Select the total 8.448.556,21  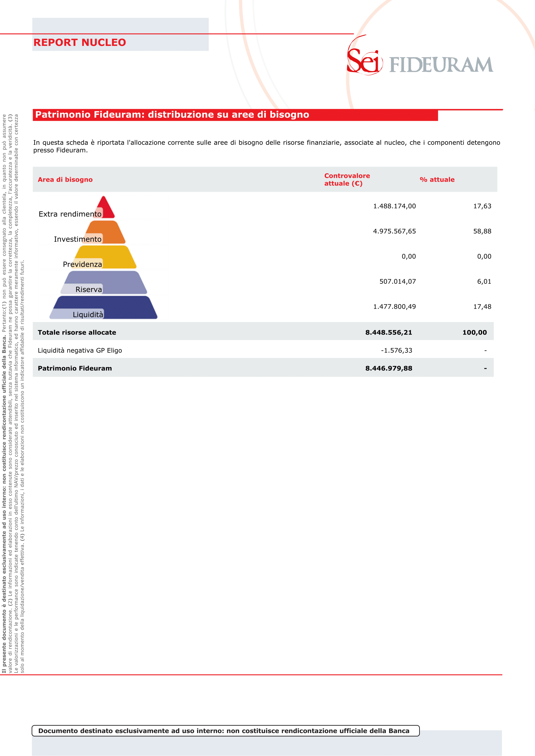(389, 332)
